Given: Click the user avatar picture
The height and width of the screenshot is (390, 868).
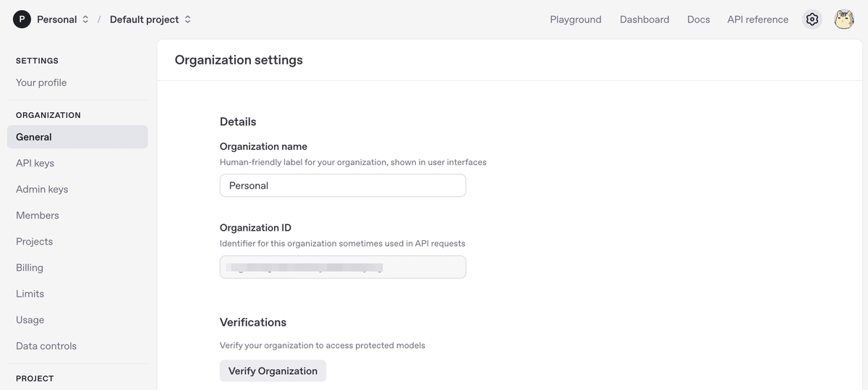Looking at the screenshot, I should pos(844,20).
